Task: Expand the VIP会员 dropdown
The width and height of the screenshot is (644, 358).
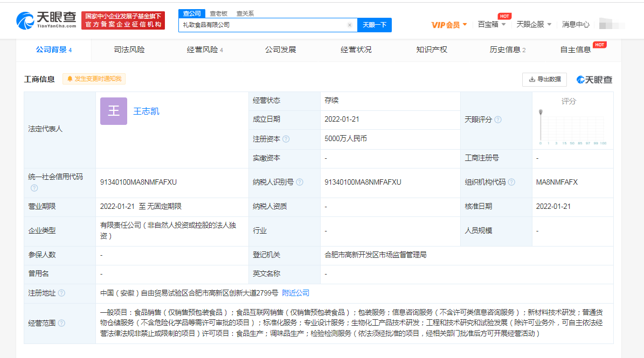Action: (449, 25)
